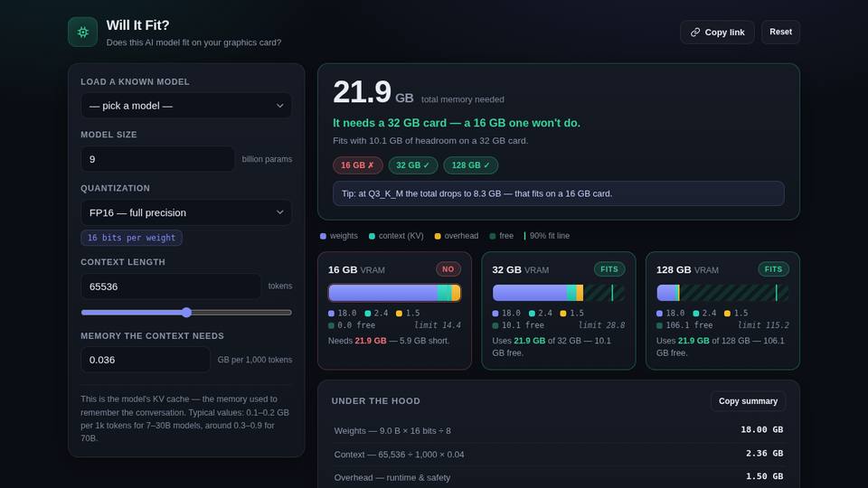The height and width of the screenshot is (488, 868).
Task: Click the link icon in Copy link
Action: (x=695, y=33)
